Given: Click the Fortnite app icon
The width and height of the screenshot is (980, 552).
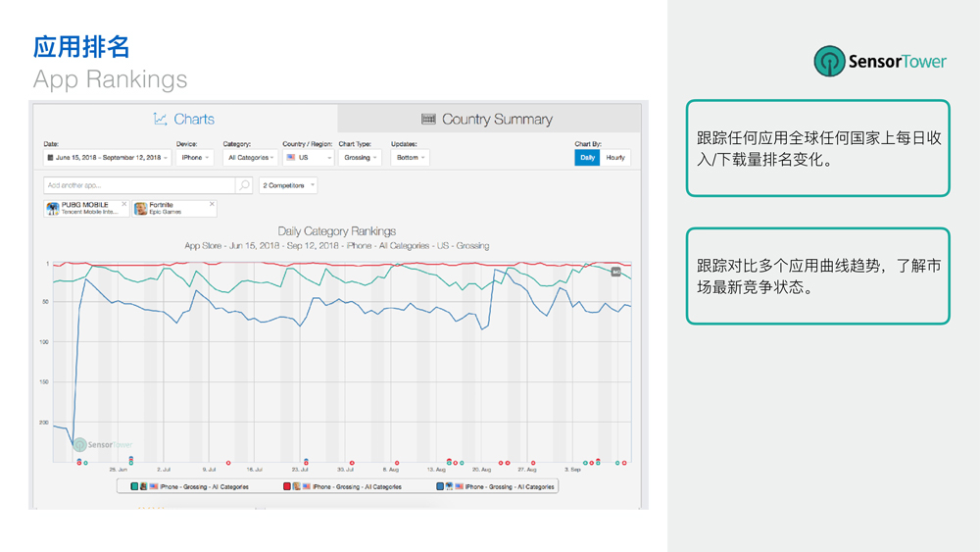Looking at the screenshot, I should click(141, 208).
